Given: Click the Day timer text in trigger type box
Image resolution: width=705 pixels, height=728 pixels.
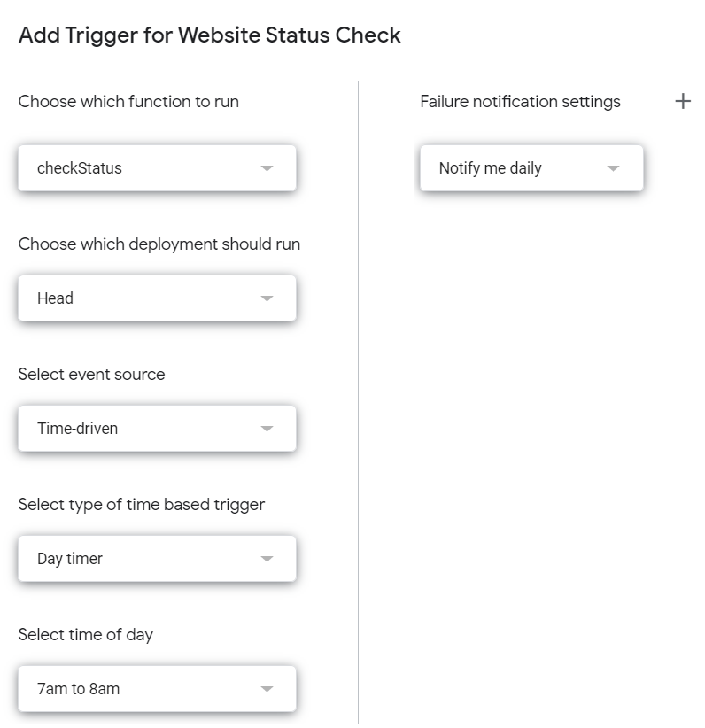Looking at the screenshot, I should tap(70, 559).
